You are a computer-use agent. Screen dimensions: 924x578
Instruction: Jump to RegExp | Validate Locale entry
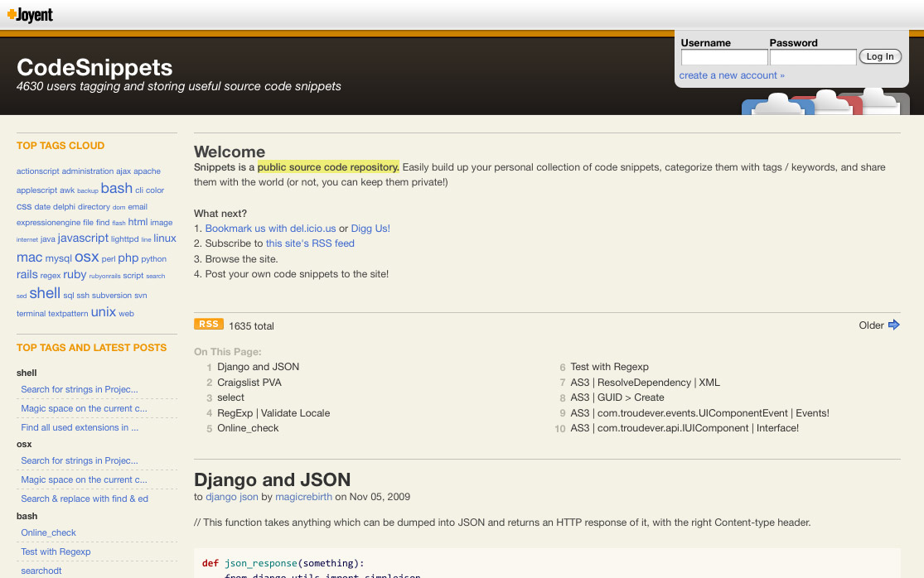[x=273, y=413]
